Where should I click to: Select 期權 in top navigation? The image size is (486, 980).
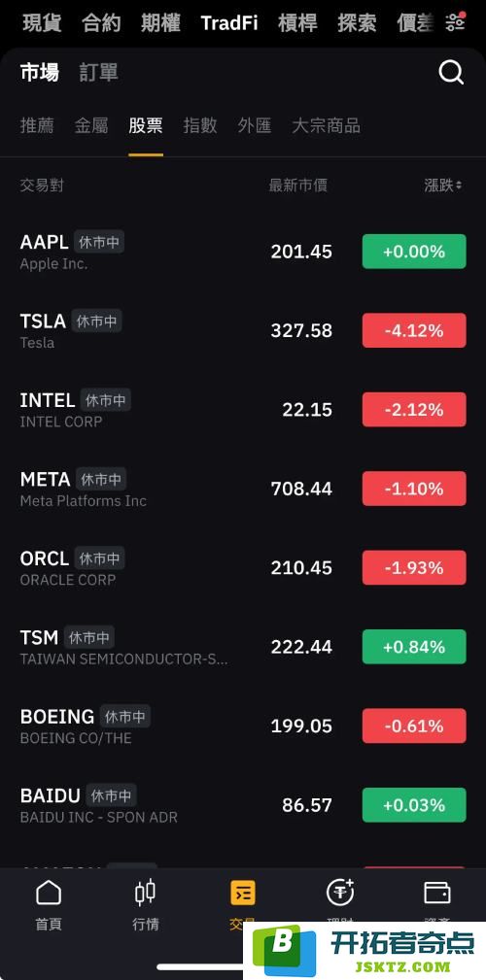coord(160,23)
